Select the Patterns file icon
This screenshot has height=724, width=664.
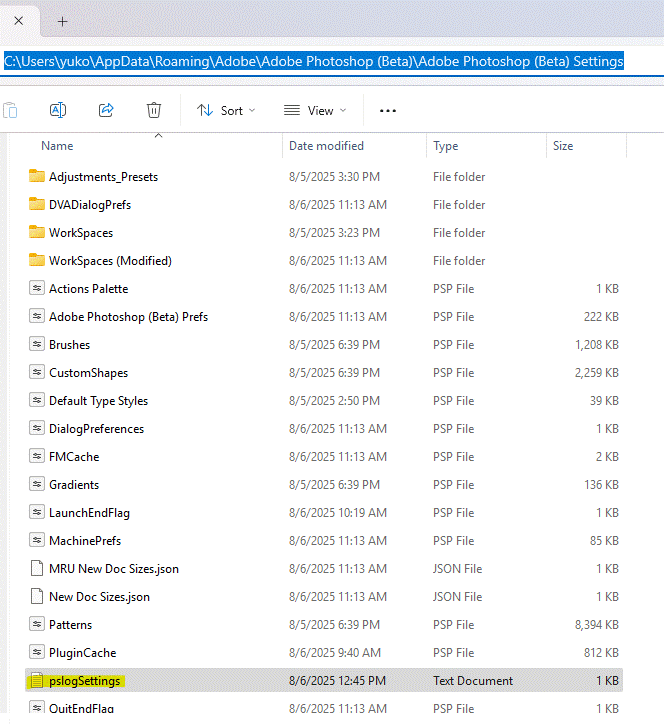tap(37, 624)
